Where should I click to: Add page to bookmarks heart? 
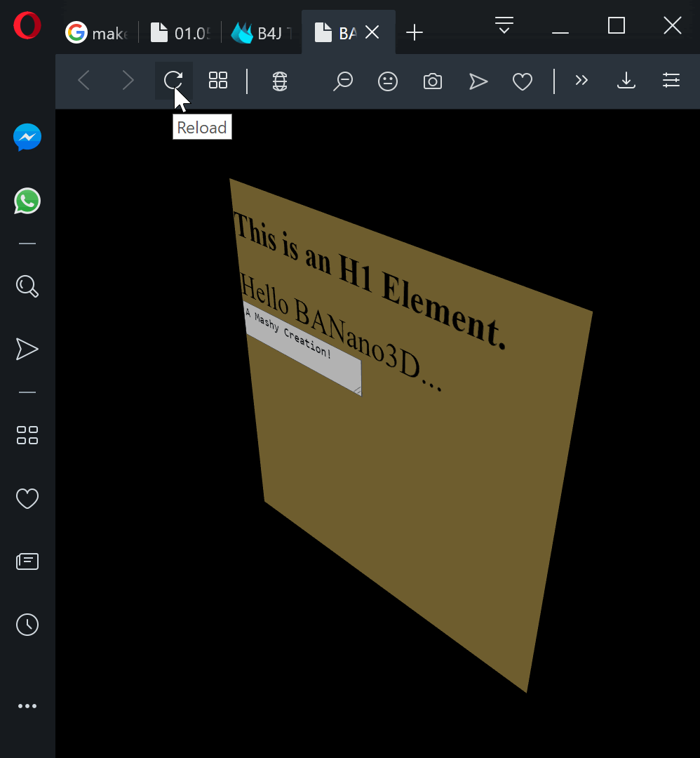(523, 81)
